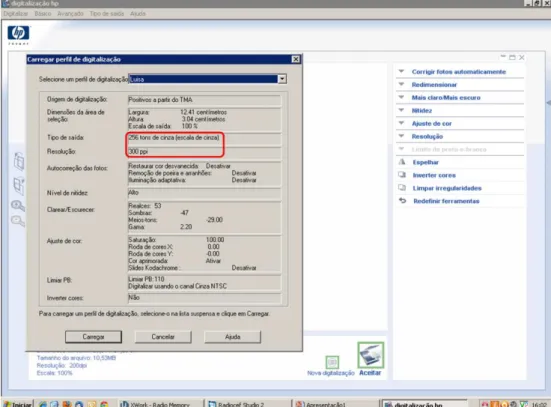Close the Carregar perfil dialog
This screenshot has height=407, width=551.
coord(296,59)
